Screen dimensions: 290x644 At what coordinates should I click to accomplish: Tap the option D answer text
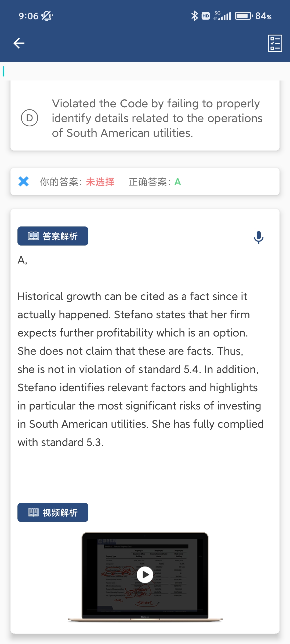[x=157, y=118]
